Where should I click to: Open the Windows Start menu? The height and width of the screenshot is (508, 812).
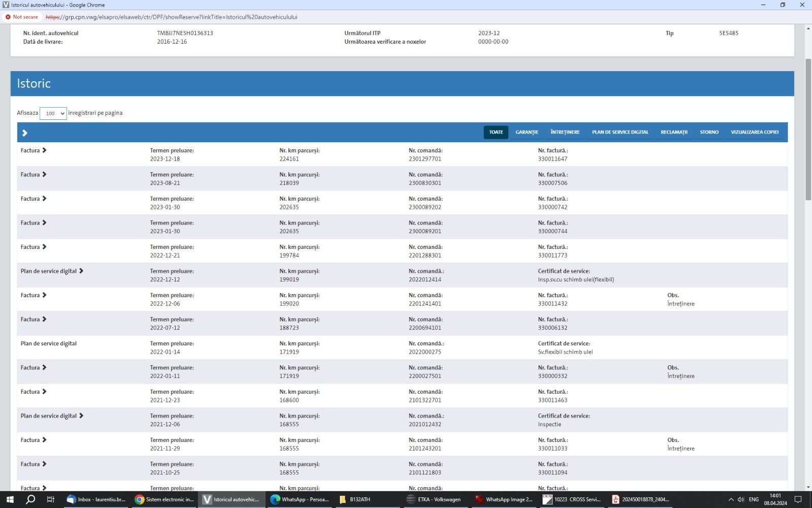(x=10, y=499)
